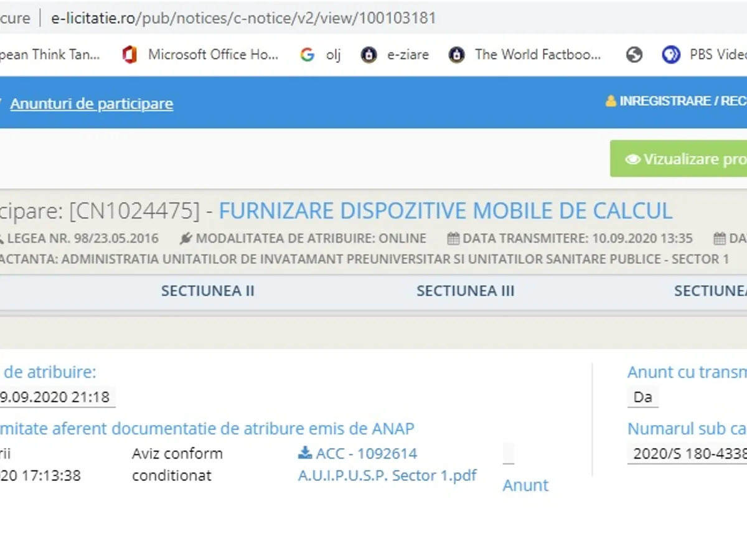Click the Anunt link
Viewport: 747px width, 560px height.
tap(525, 485)
